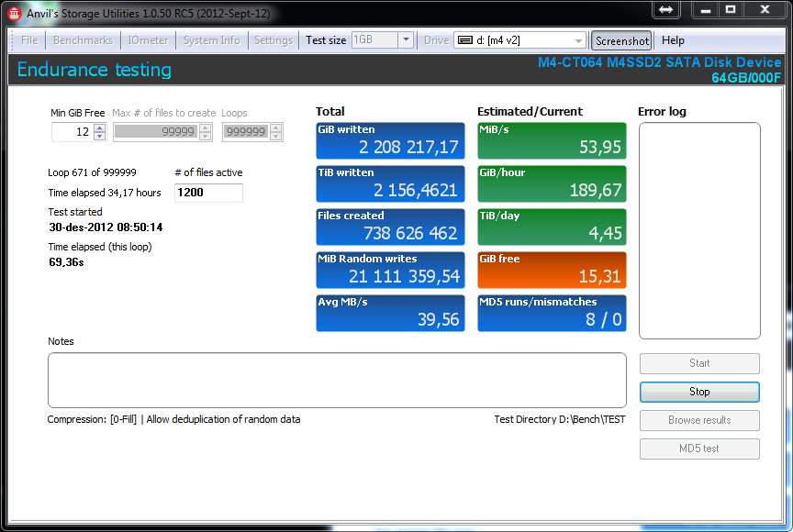
Task: Click the green MiB/s tile
Action: pyautogui.click(x=552, y=140)
